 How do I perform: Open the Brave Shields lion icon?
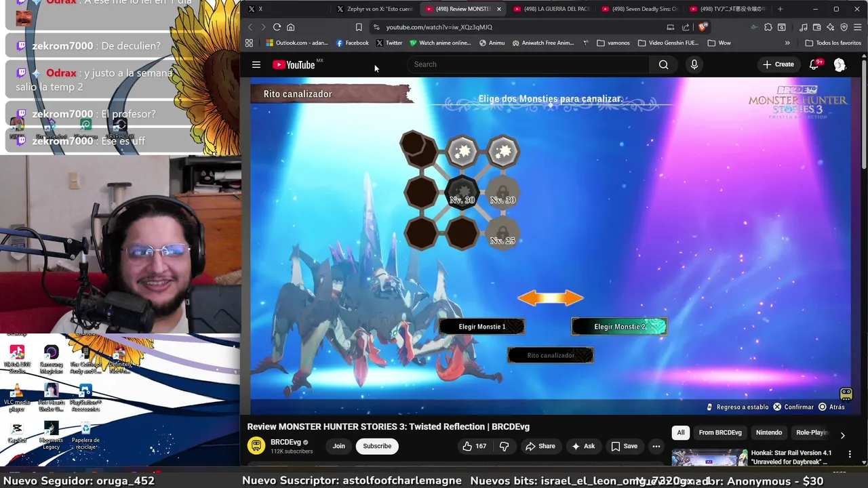tap(703, 27)
